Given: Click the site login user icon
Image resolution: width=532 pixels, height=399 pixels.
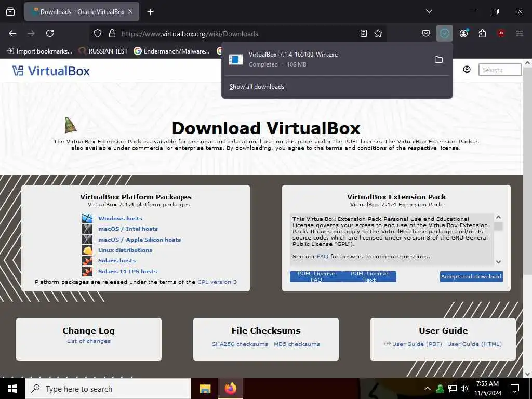Looking at the screenshot, I should pyautogui.click(x=467, y=70).
